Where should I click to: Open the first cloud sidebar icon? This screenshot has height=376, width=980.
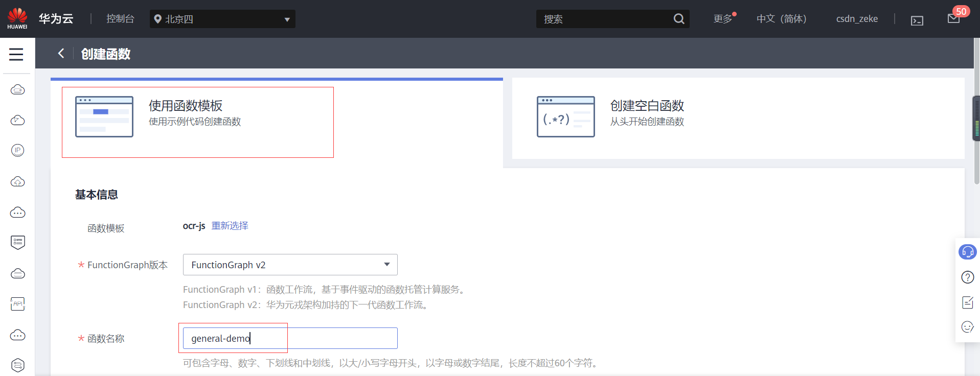tap(18, 90)
